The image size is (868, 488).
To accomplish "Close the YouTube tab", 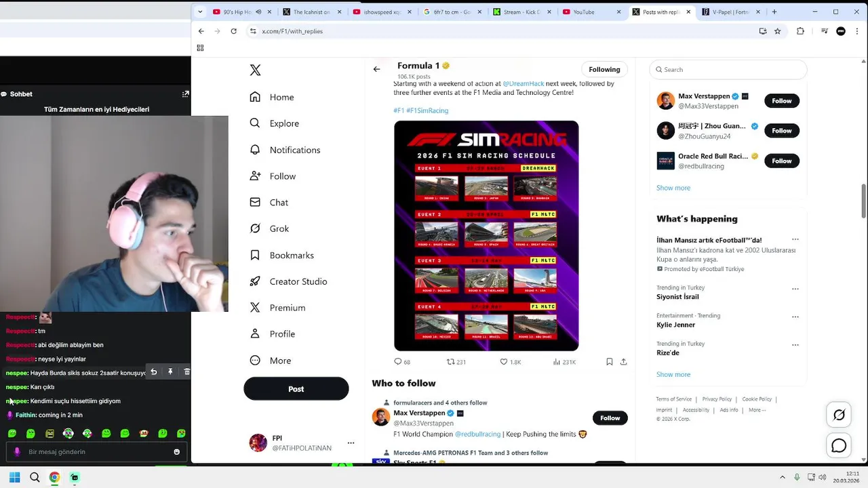I will pos(618,12).
